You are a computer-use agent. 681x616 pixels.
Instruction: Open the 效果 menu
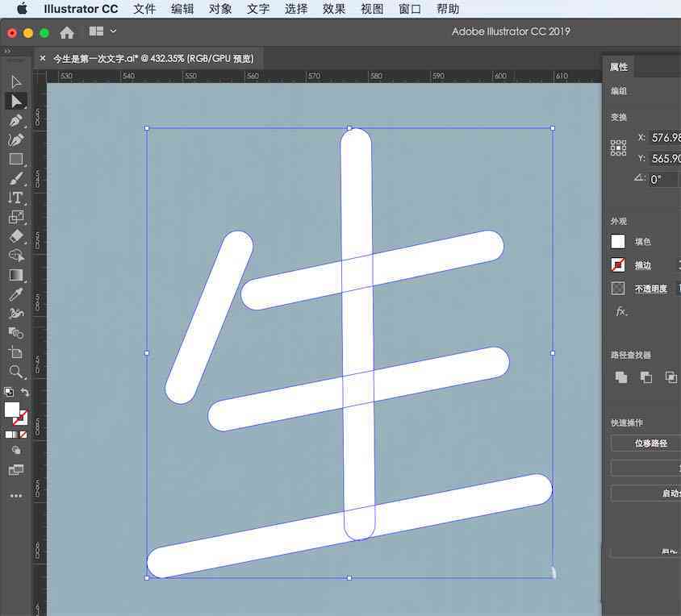(x=333, y=9)
